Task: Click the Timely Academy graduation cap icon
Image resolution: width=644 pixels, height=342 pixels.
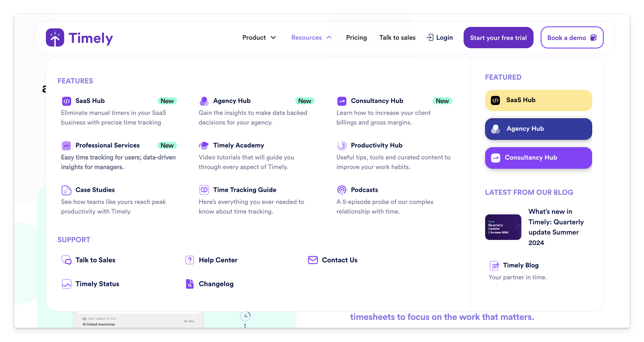Action: pyautogui.click(x=204, y=145)
